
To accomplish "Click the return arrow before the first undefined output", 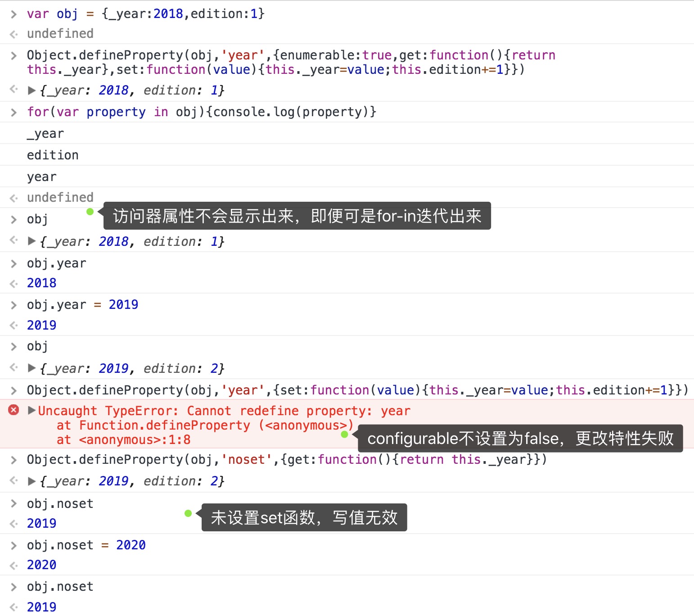I will click(14, 34).
